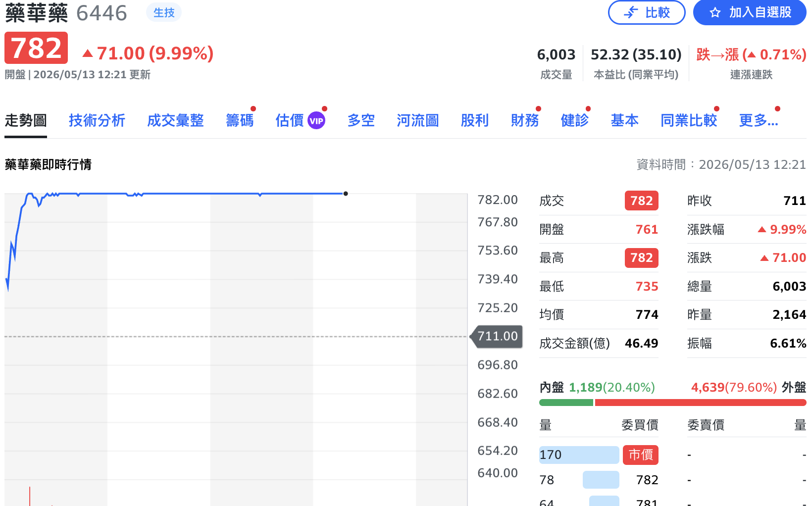Click the large red 782 price badge

point(36,48)
